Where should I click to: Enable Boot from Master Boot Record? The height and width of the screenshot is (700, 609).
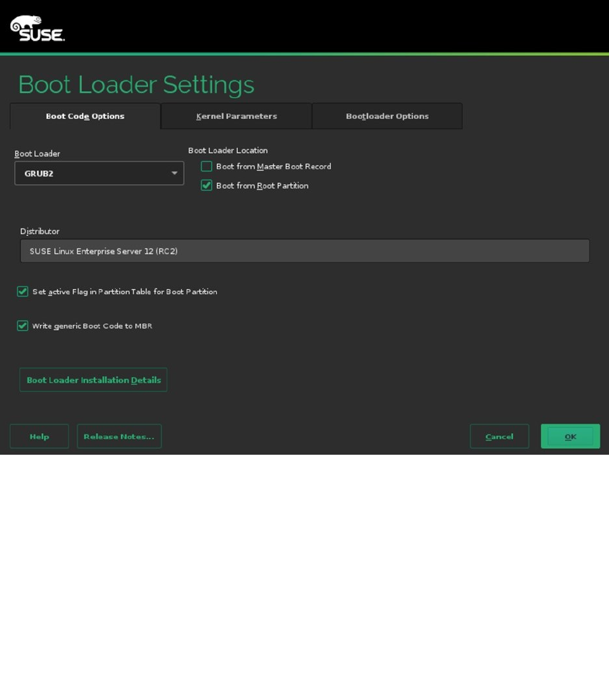point(206,166)
